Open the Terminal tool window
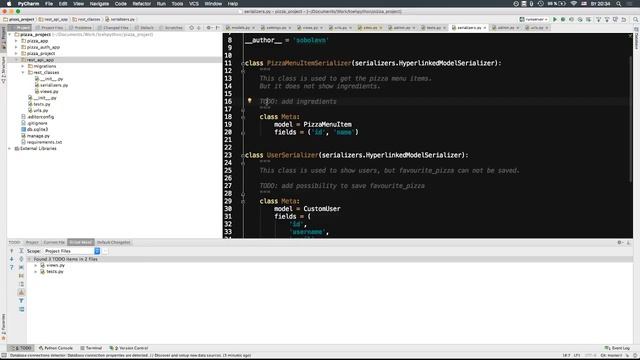Screen dimensions: 640x360 (91, 348)
